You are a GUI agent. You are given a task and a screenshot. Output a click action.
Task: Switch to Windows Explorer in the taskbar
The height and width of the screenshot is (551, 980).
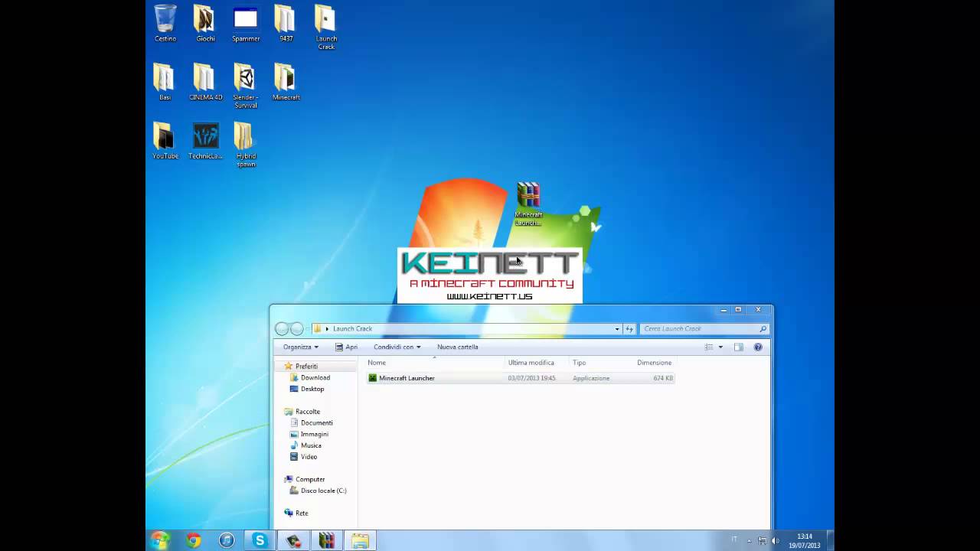tap(360, 540)
